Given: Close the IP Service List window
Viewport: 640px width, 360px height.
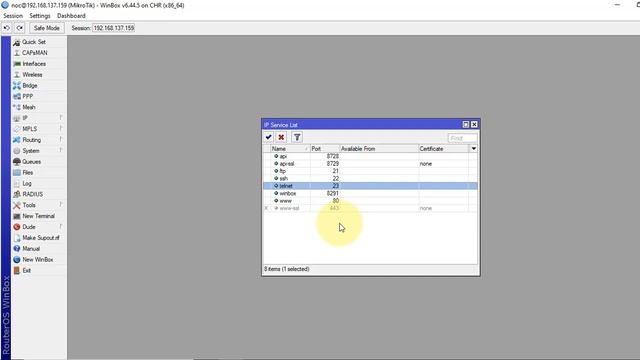Looking at the screenshot, I should coord(474,124).
